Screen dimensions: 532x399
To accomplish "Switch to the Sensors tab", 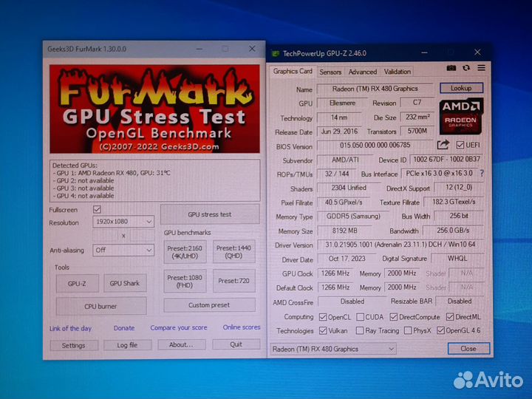I will pos(330,72).
